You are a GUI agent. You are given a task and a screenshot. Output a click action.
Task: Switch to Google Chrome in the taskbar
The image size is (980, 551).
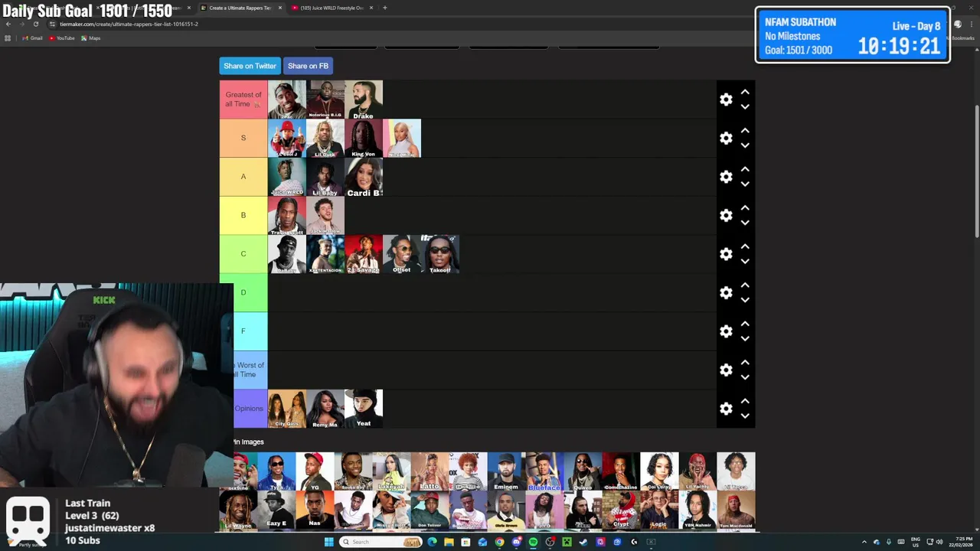[499, 542]
